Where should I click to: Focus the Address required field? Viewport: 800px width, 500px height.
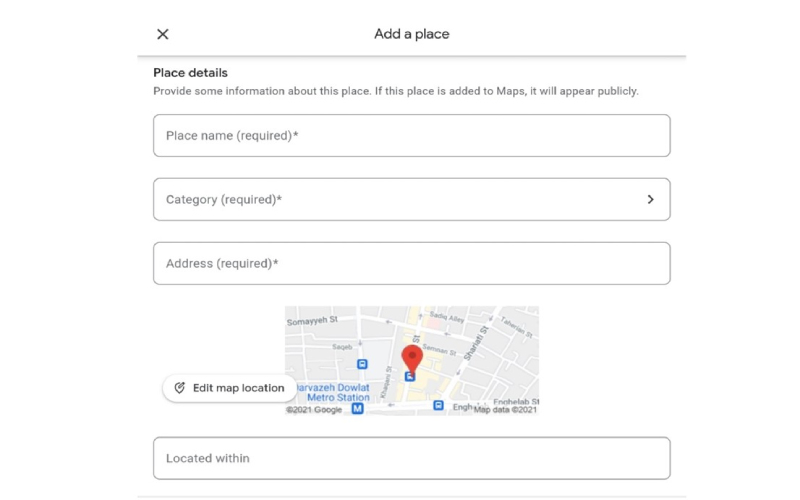click(x=411, y=264)
